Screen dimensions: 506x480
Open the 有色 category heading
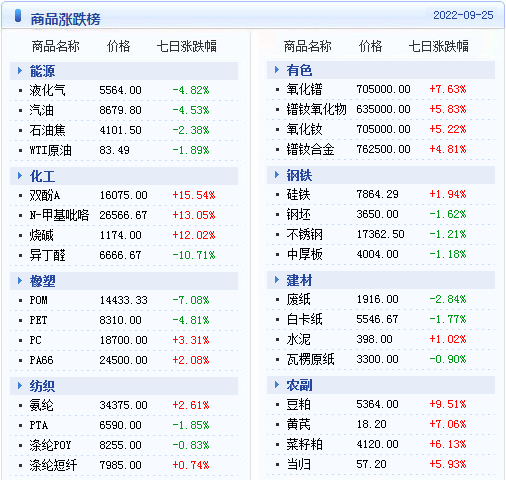[299, 70]
